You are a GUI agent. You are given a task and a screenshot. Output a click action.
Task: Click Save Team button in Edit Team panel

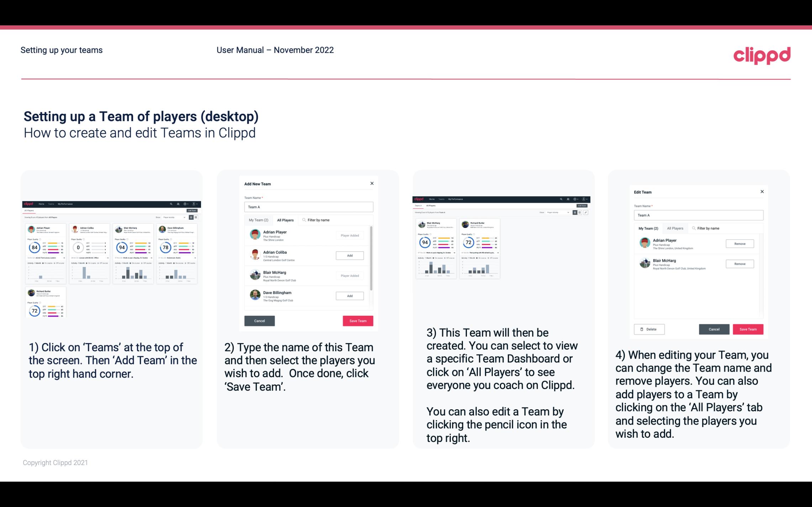pyautogui.click(x=748, y=329)
